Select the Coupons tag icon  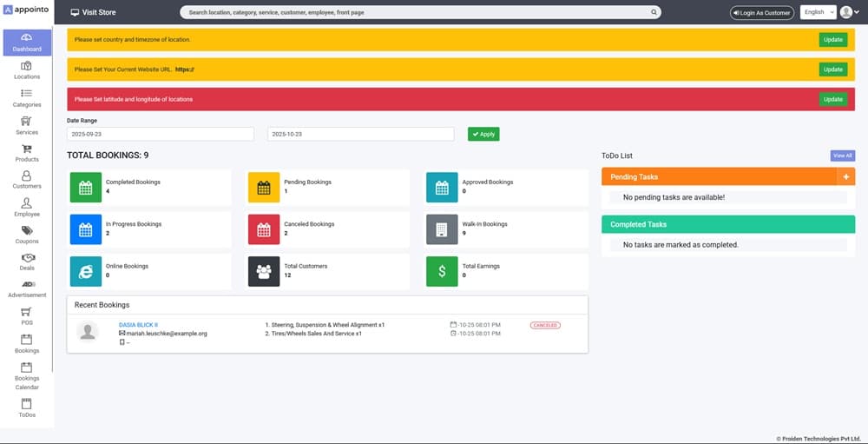click(x=26, y=231)
